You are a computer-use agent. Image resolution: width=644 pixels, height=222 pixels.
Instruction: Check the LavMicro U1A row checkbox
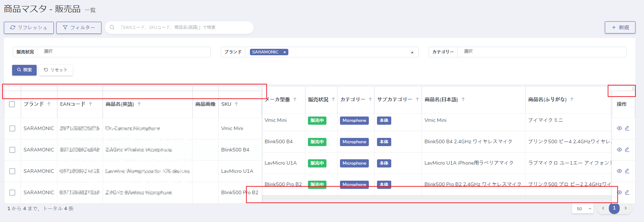pos(12,171)
